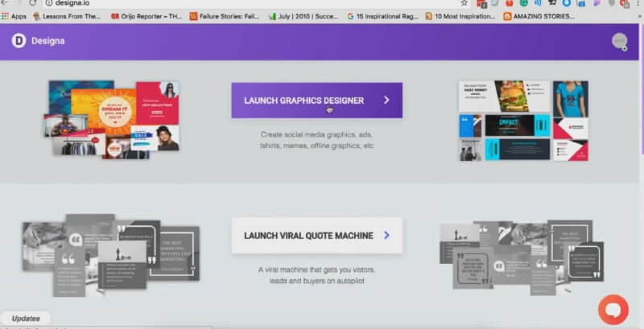Click the purple extension icon in browser toolbar
The width and height of the screenshot is (644, 329).
(x=597, y=3)
